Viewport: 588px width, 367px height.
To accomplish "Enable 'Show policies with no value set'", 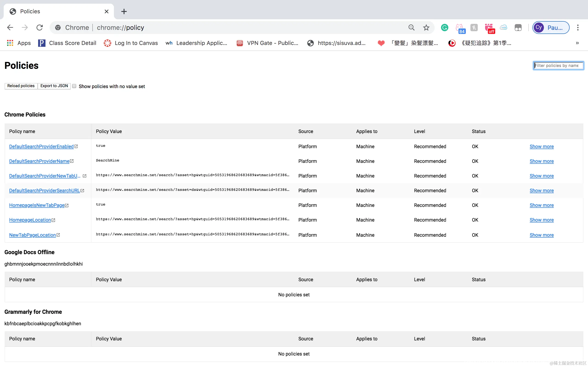I will (74, 86).
